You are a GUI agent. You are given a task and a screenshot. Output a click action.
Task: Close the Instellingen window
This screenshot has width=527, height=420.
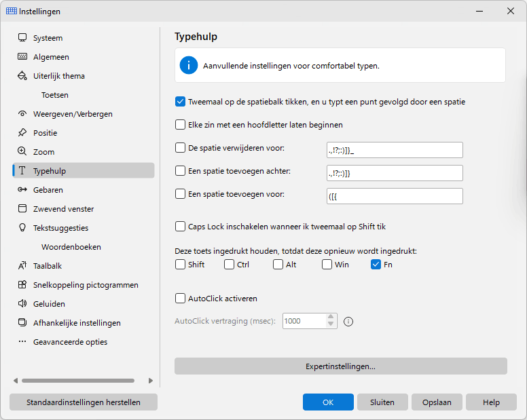click(x=511, y=11)
